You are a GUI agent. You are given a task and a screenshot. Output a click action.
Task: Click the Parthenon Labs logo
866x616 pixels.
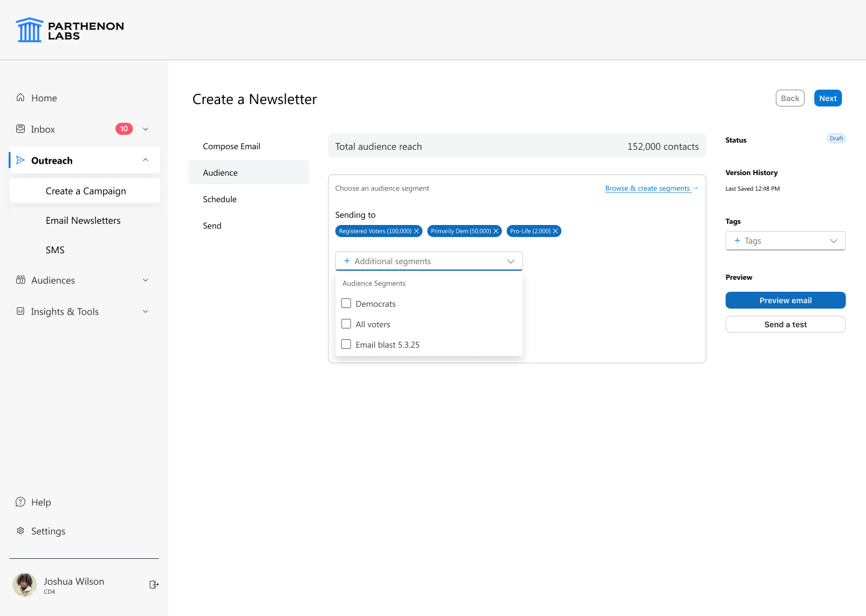coord(70,30)
